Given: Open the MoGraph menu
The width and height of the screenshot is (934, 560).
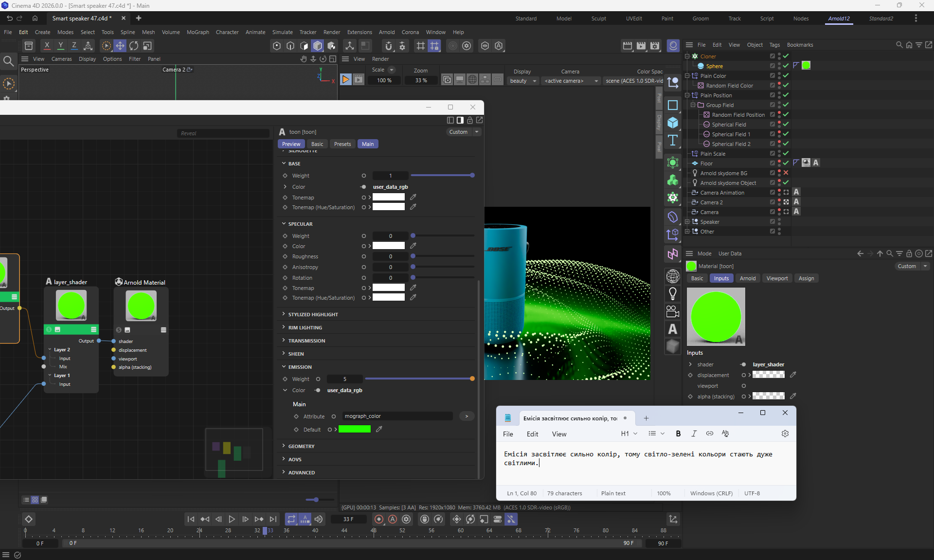Looking at the screenshot, I should [198, 32].
